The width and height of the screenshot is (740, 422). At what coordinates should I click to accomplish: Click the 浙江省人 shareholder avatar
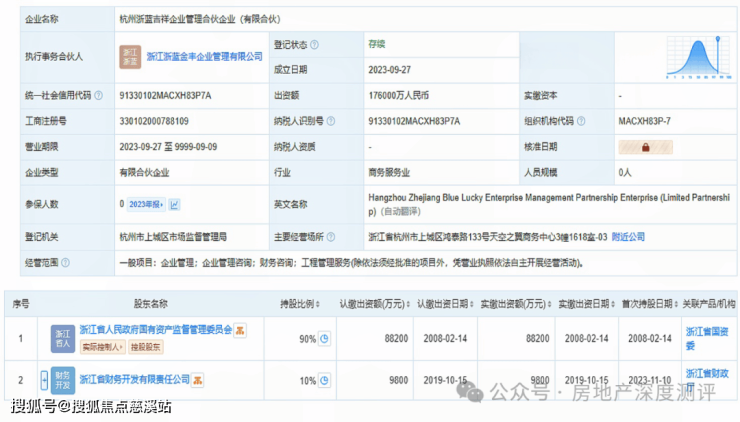[63, 339]
